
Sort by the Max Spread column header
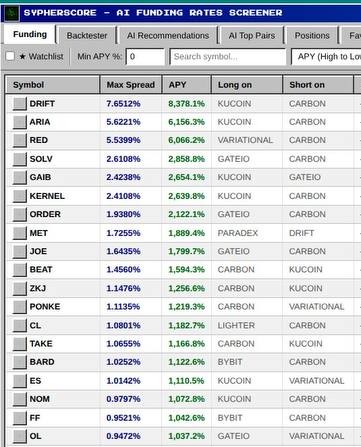(x=131, y=85)
